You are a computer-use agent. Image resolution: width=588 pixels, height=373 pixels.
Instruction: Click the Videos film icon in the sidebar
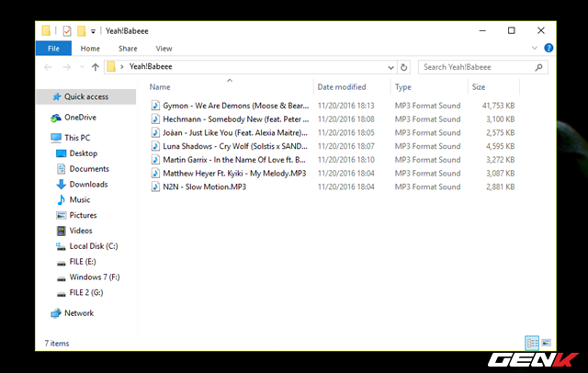62,231
